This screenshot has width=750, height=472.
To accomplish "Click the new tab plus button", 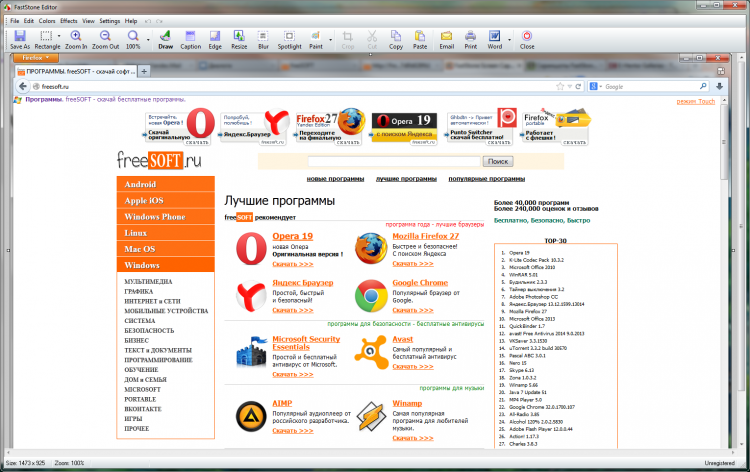I will [x=144, y=71].
